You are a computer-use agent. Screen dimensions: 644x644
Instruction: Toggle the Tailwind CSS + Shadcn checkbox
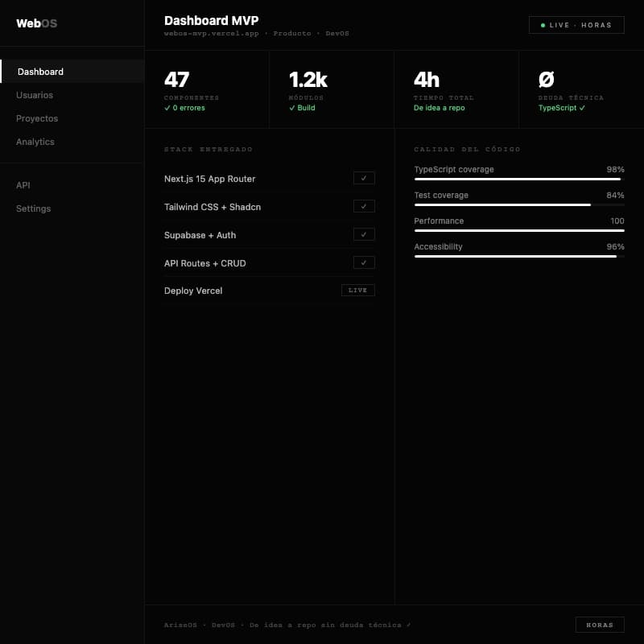click(x=364, y=206)
